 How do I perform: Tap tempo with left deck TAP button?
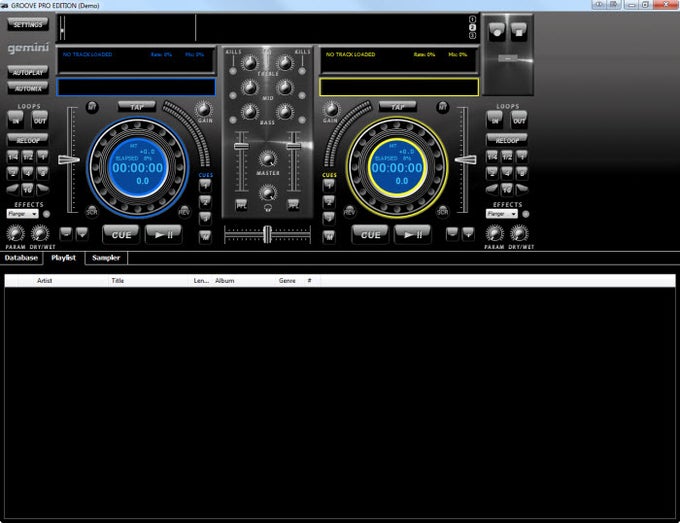click(x=137, y=106)
